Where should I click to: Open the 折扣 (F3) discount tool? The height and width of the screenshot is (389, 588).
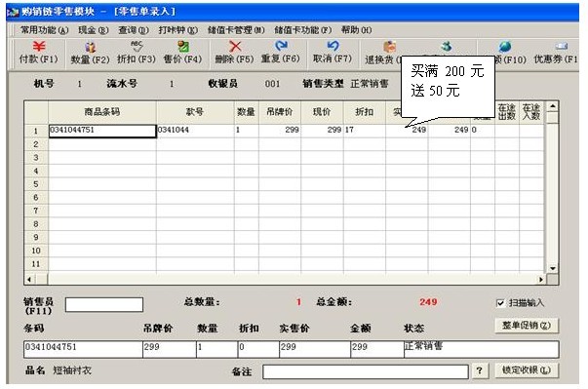pos(137,53)
